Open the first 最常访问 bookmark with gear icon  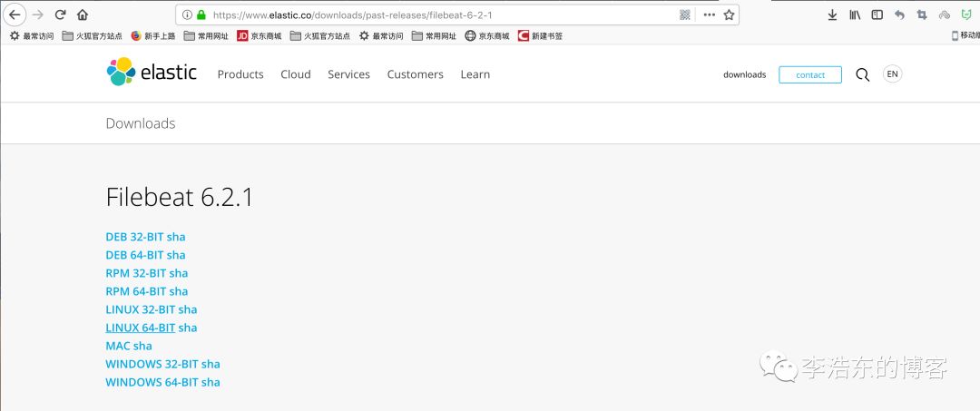coord(31,36)
